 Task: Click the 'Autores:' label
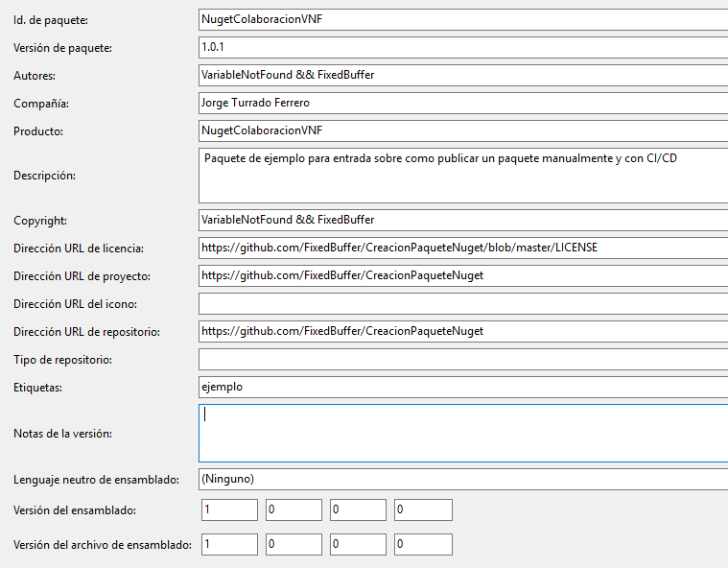click(x=35, y=76)
